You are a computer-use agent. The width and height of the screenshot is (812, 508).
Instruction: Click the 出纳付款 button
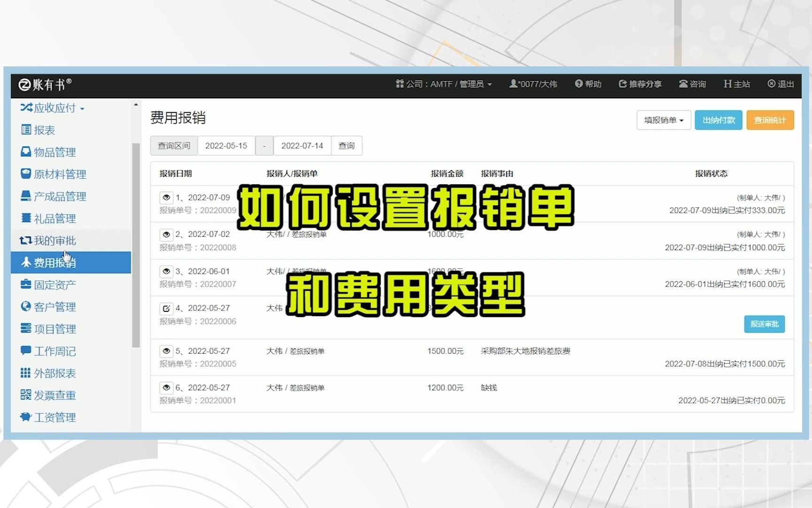pyautogui.click(x=718, y=120)
